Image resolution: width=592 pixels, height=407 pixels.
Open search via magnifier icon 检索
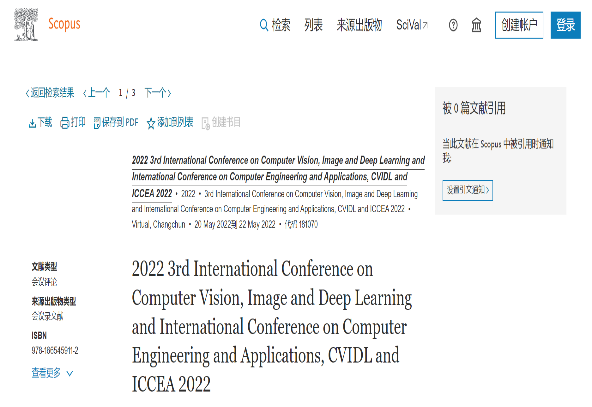[x=264, y=25]
